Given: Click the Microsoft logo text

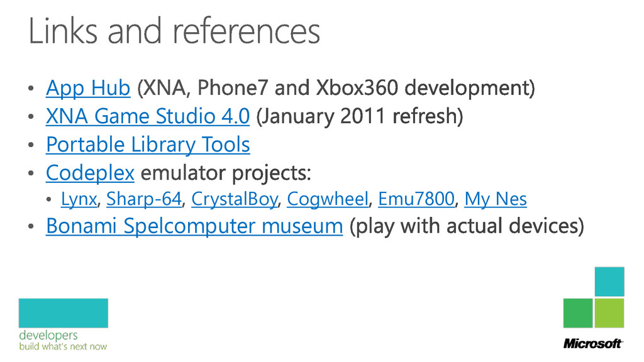Looking at the screenshot, I should pos(593,344).
